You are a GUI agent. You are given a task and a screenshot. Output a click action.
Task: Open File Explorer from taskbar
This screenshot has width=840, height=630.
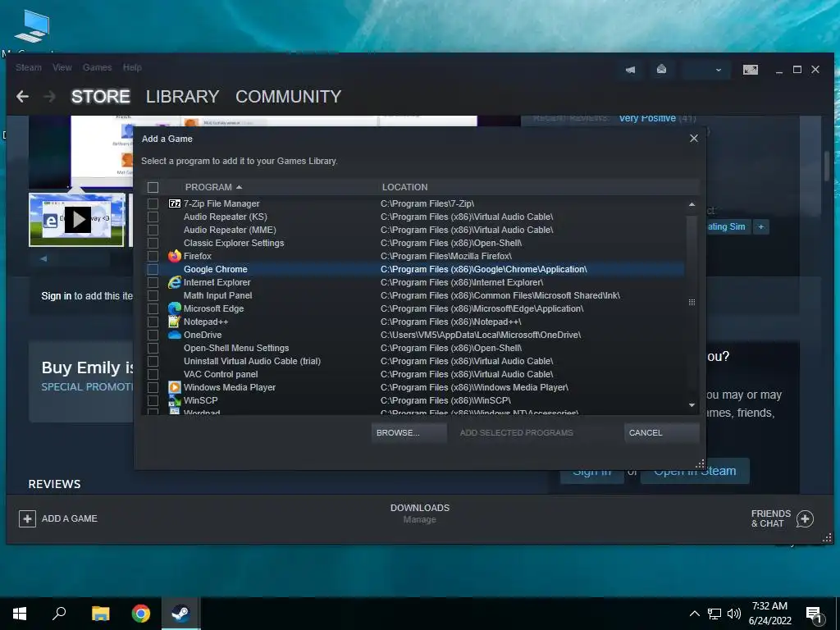tap(100, 614)
